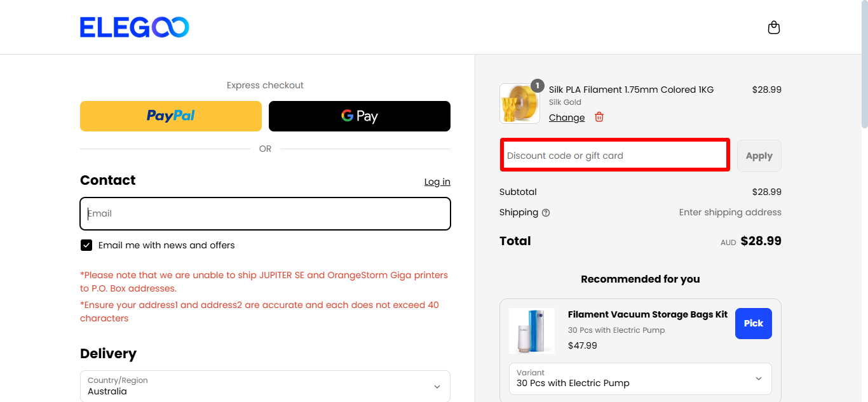Screen dimensions: 868x402
Task: Click the Discount code or gift card field
Action: click(x=614, y=156)
